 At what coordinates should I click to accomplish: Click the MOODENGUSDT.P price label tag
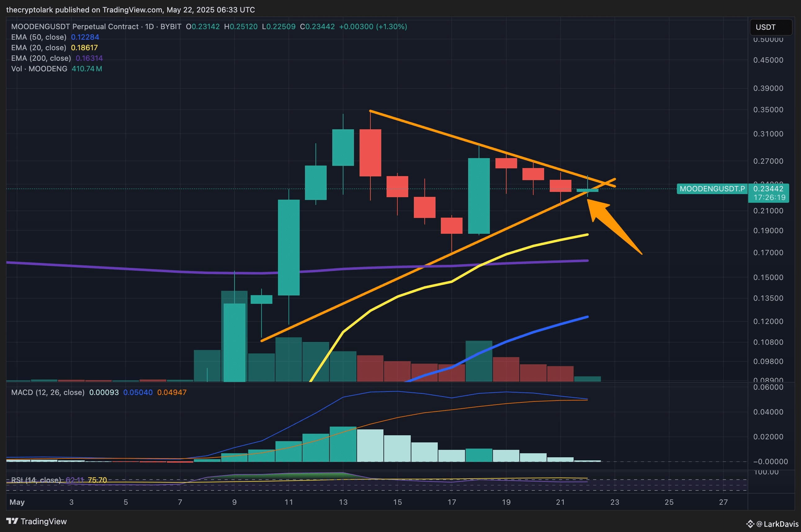[712, 188]
